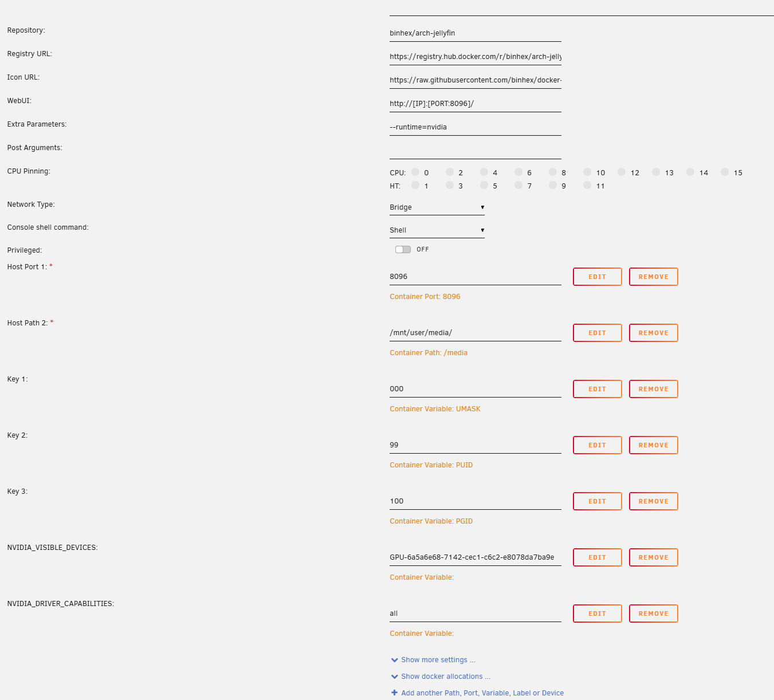The width and height of the screenshot is (774, 700).
Task: Expand Show more settings chevron
Action: 394,660
